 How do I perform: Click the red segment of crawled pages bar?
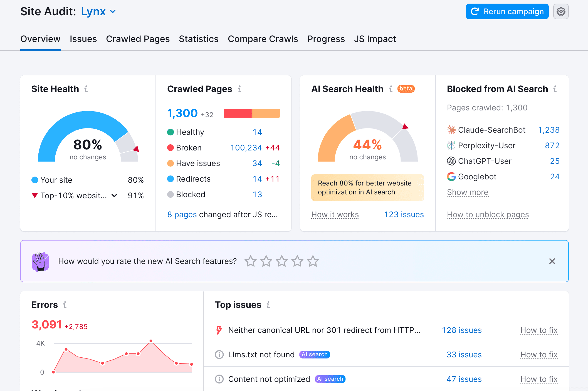(x=238, y=113)
